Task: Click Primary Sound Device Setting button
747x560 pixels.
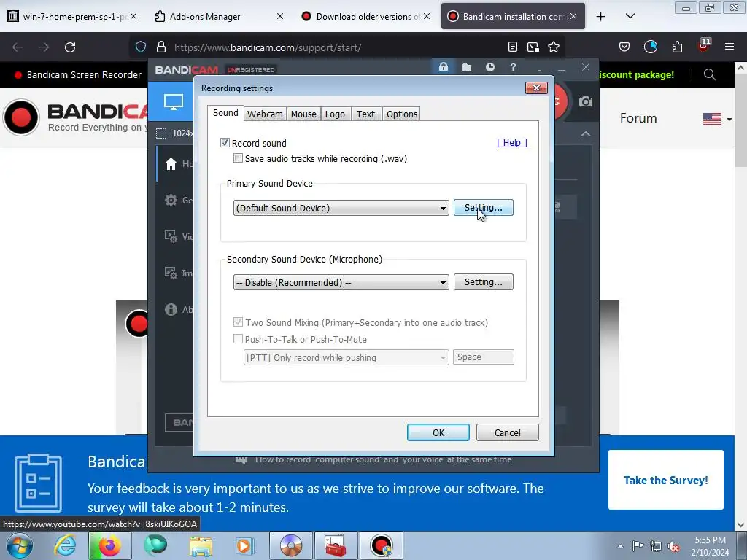Action: (483, 208)
